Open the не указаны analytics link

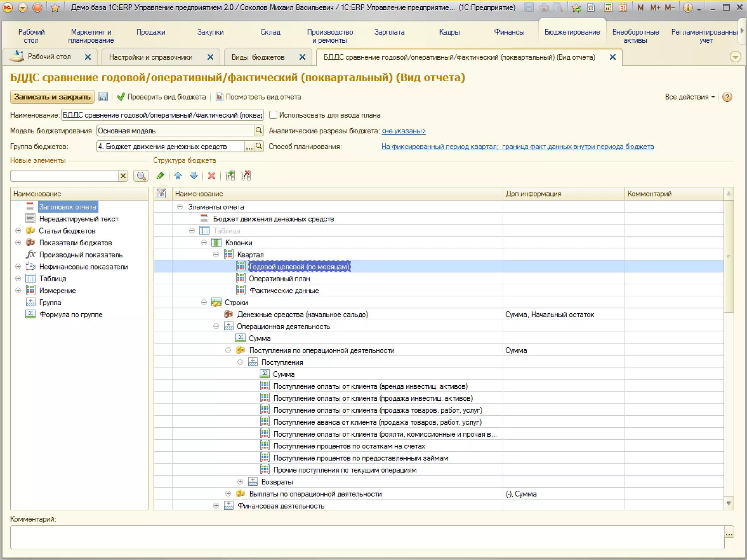(403, 131)
